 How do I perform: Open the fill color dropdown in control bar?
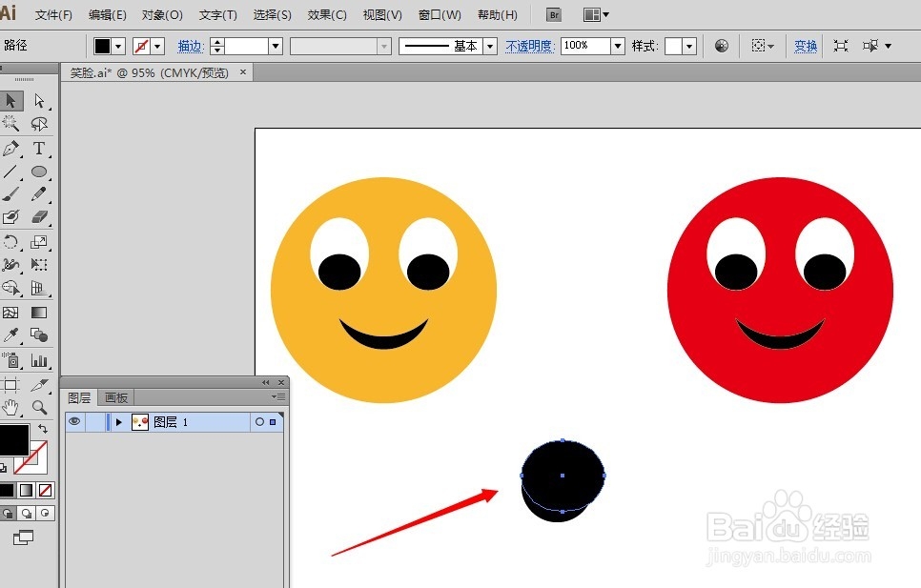pos(118,46)
